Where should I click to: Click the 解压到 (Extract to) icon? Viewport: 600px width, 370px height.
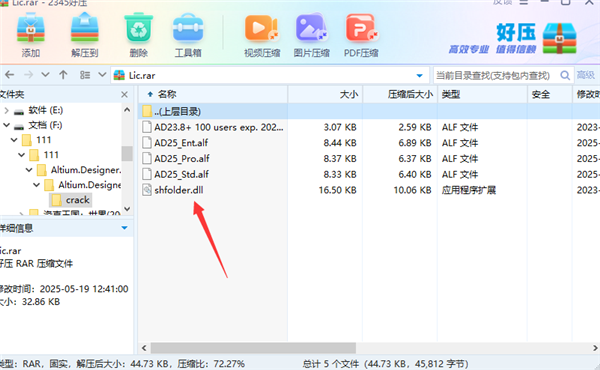[85, 28]
